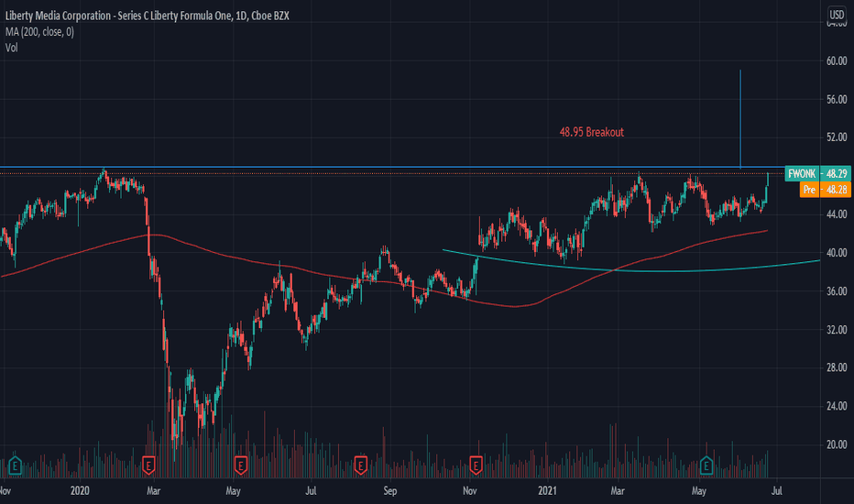Click the earnings marker near Nov 2019
This screenshot has width=854, height=504.
[x=15, y=466]
